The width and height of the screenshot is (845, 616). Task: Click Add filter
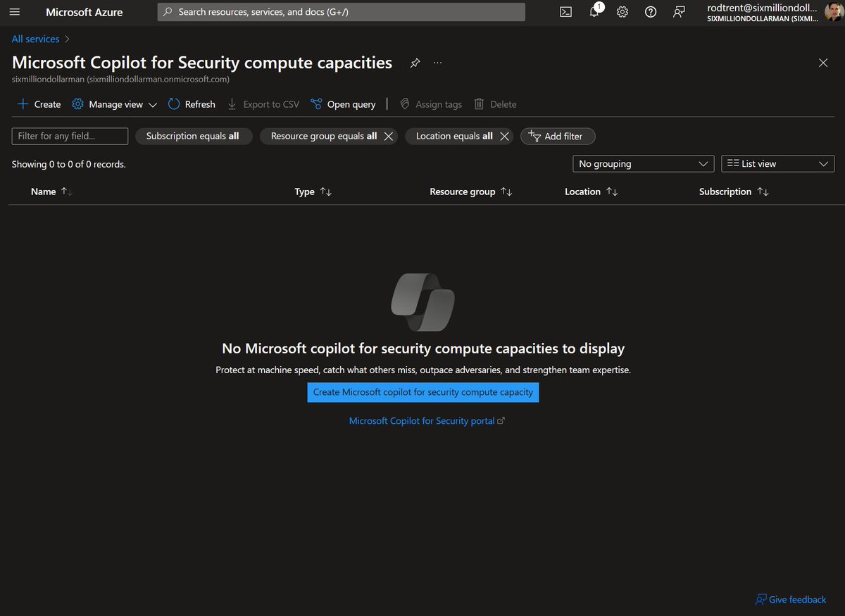(558, 136)
